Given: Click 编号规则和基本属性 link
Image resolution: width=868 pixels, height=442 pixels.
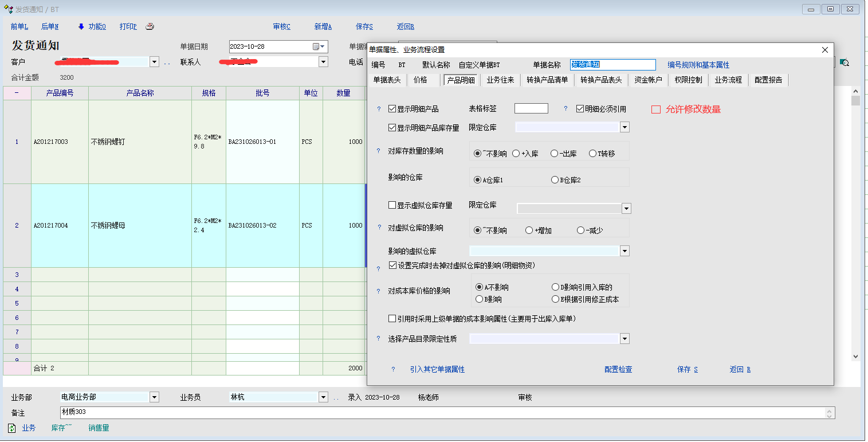Looking at the screenshot, I should tap(698, 65).
